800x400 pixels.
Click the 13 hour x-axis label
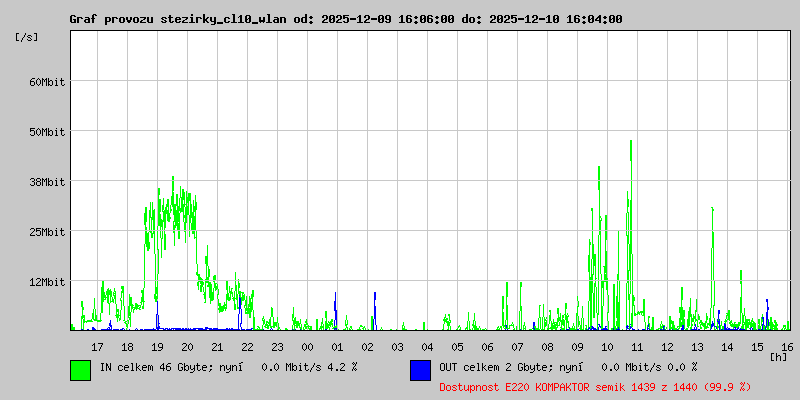tap(697, 347)
